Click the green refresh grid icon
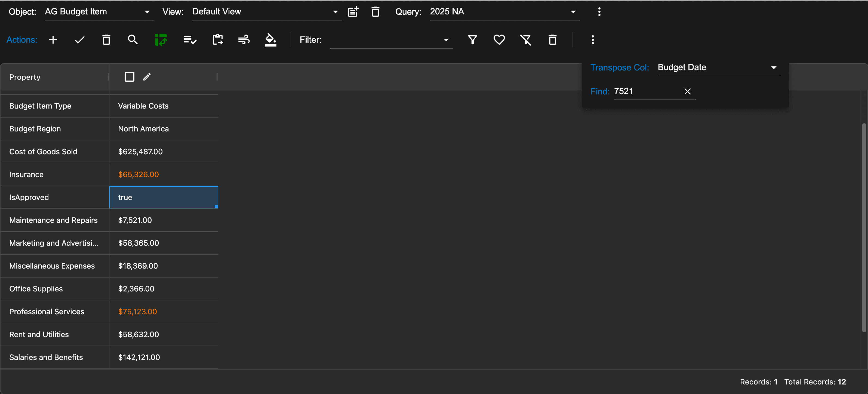 point(161,40)
